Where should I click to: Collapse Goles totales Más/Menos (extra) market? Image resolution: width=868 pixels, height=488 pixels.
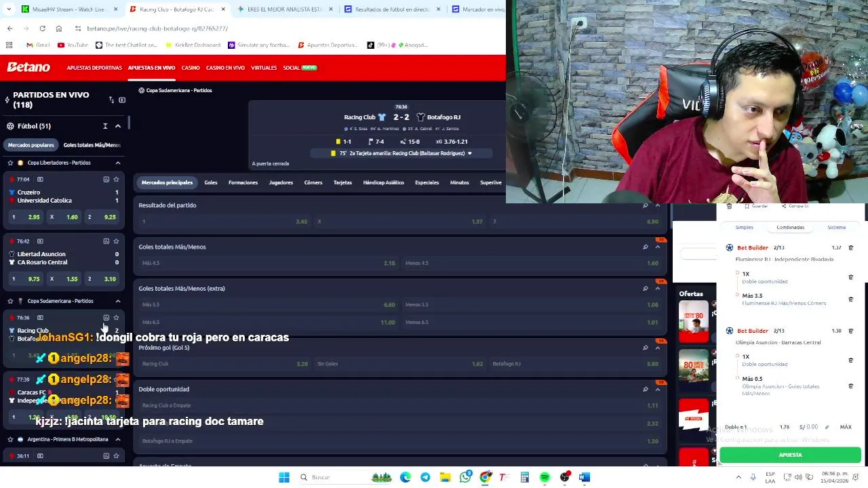click(658, 289)
